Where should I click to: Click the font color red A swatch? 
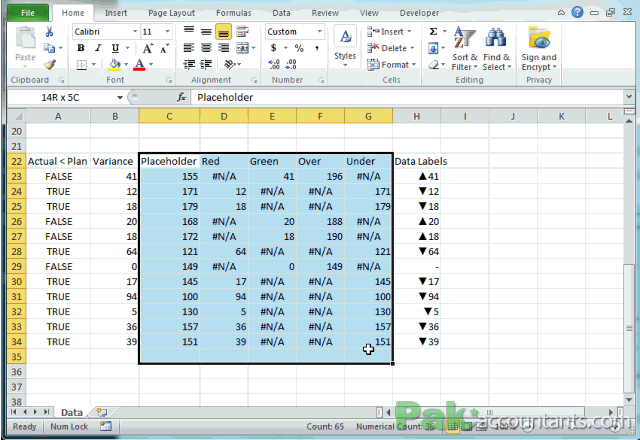(138, 65)
